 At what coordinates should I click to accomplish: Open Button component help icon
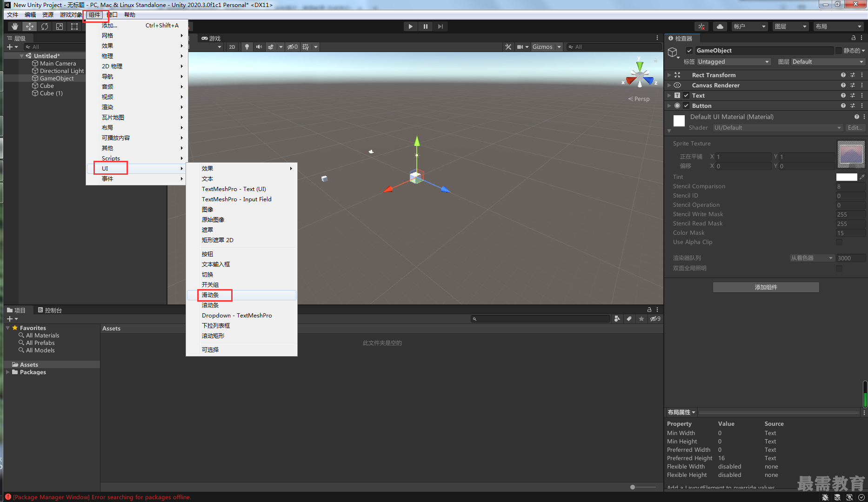point(843,106)
